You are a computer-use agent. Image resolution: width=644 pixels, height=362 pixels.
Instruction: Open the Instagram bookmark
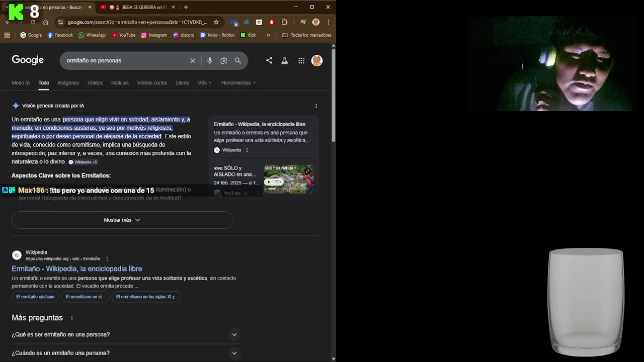tap(154, 35)
